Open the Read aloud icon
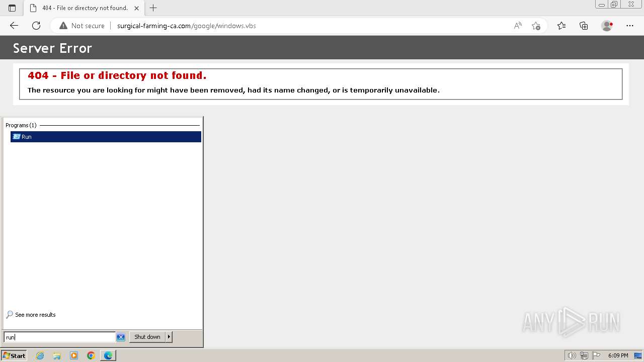Screen dimensions: 644x362 518,26
